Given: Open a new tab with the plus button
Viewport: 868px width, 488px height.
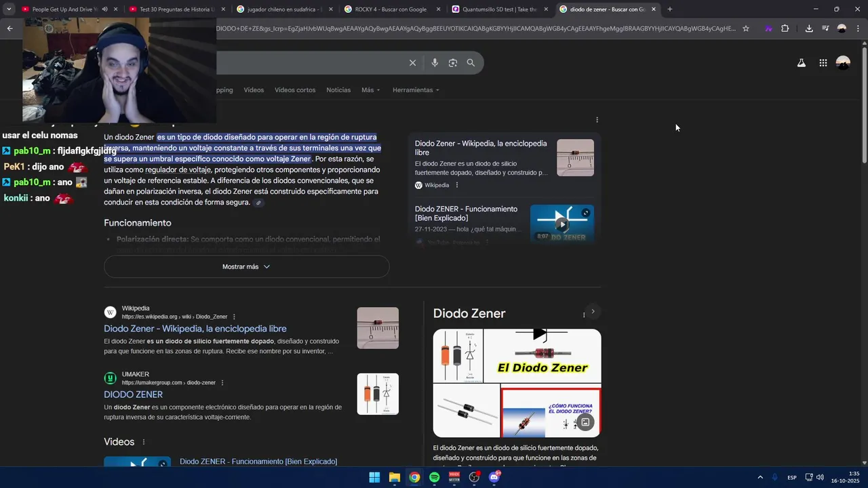Looking at the screenshot, I should pos(670,9).
